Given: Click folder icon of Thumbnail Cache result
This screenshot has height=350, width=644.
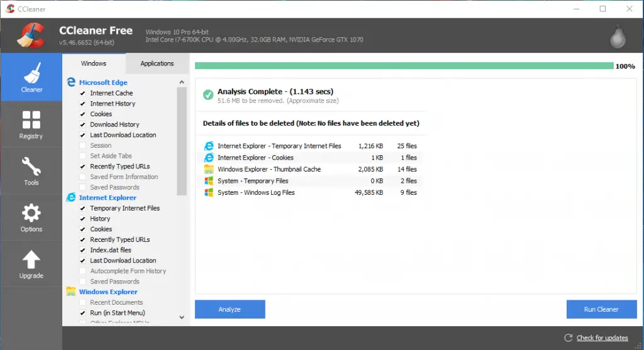Looking at the screenshot, I should 209,169.
